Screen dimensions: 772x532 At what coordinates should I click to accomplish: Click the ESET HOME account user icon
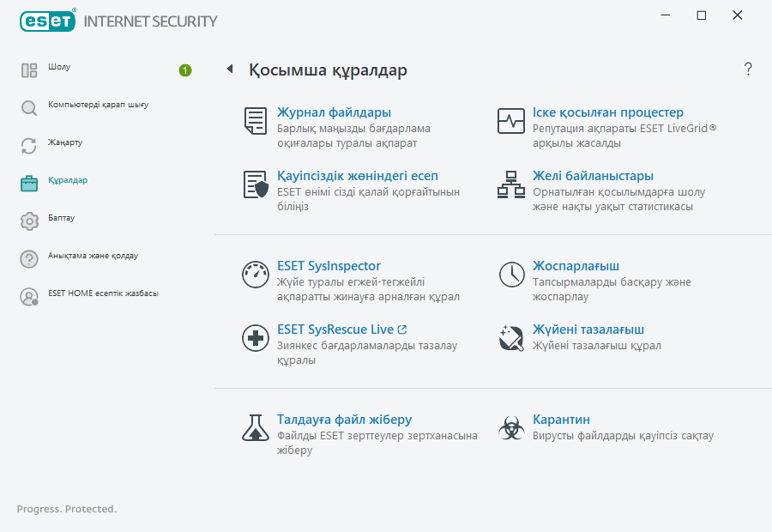[29, 297]
